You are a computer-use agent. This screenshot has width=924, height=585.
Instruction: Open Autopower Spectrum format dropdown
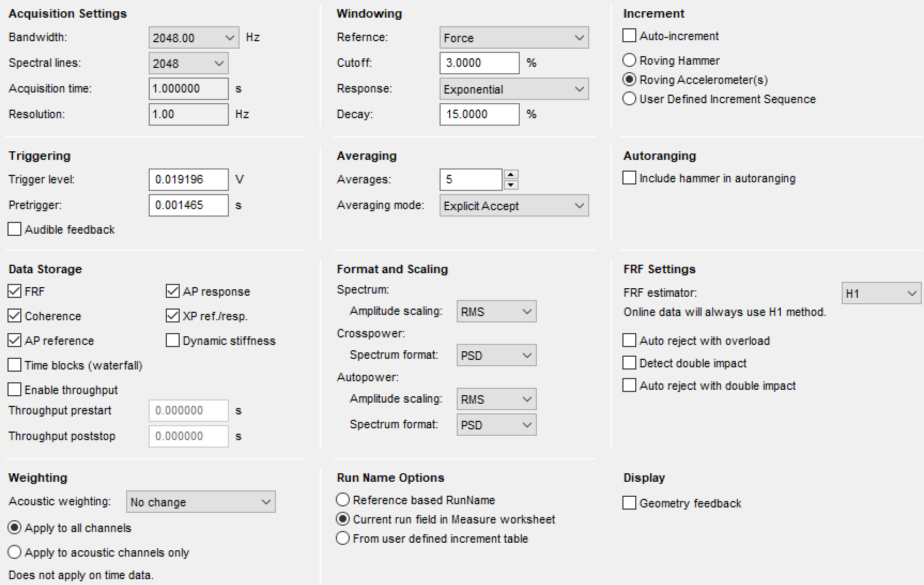[496, 425]
